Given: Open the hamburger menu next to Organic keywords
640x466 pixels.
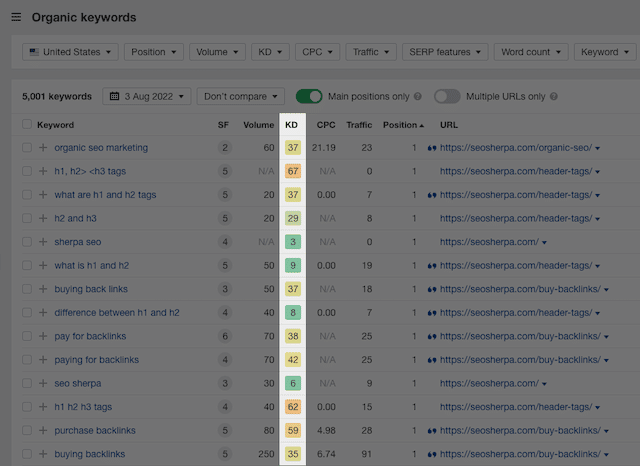Looking at the screenshot, I should coord(16,17).
